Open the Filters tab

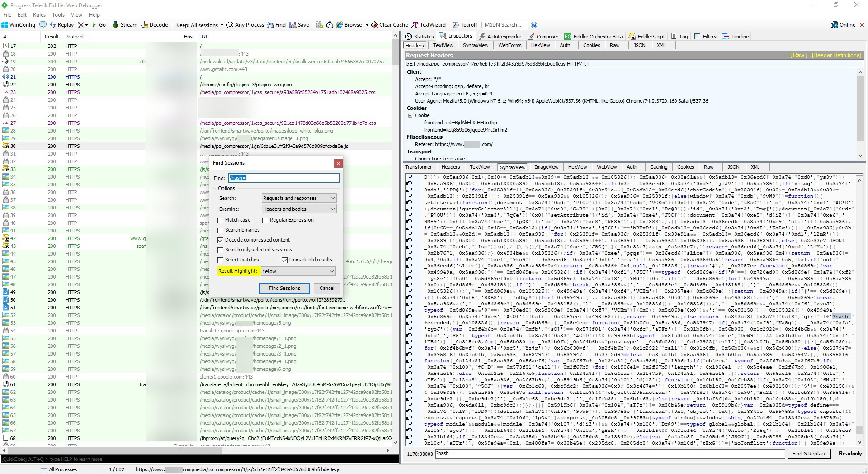[x=705, y=37]
